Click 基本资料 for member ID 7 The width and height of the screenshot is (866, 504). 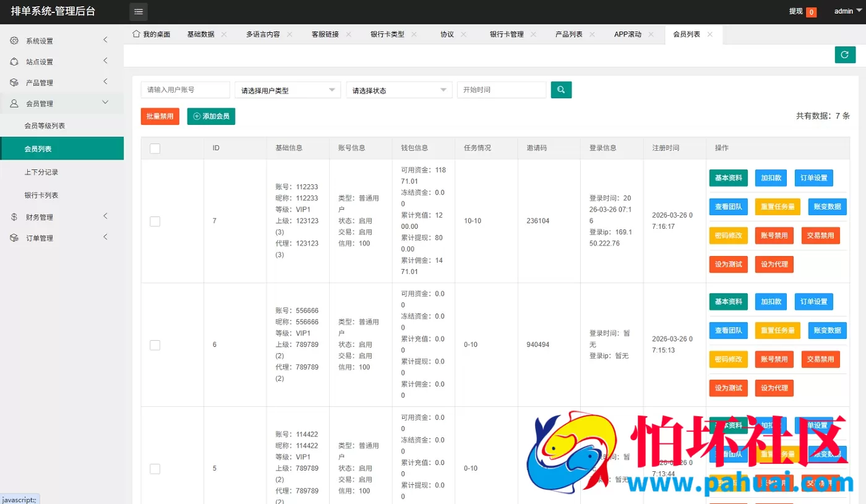(x=729, y=178)
